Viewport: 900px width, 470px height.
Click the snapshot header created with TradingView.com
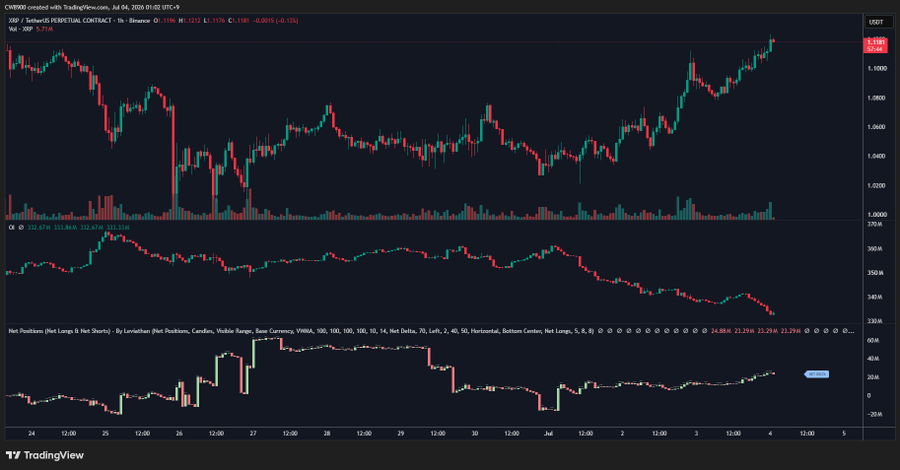click(x=92, y=7)
